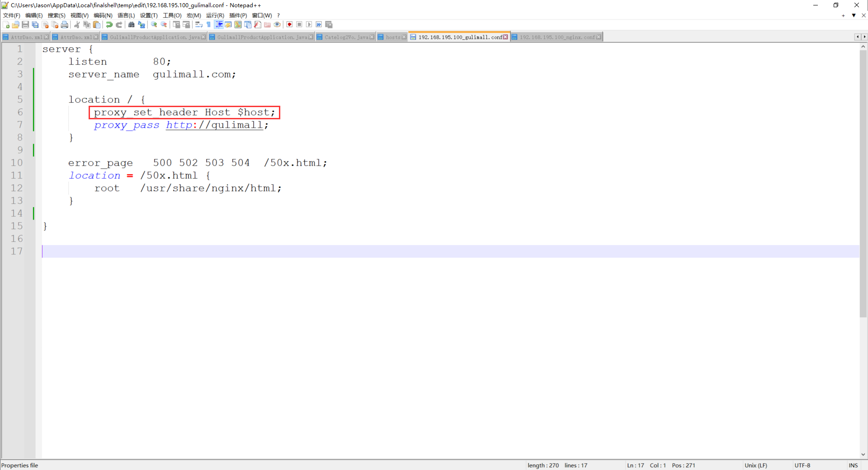This screenshot has height=470, width=868.
Task: Click the Cut scissors icon
Action: pos(77,25)
